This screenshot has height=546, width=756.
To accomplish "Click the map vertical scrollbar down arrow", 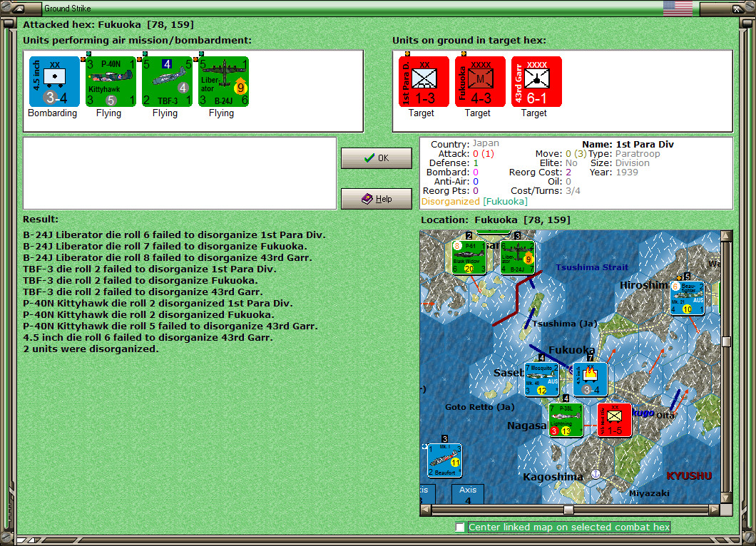I will point(726,498).
